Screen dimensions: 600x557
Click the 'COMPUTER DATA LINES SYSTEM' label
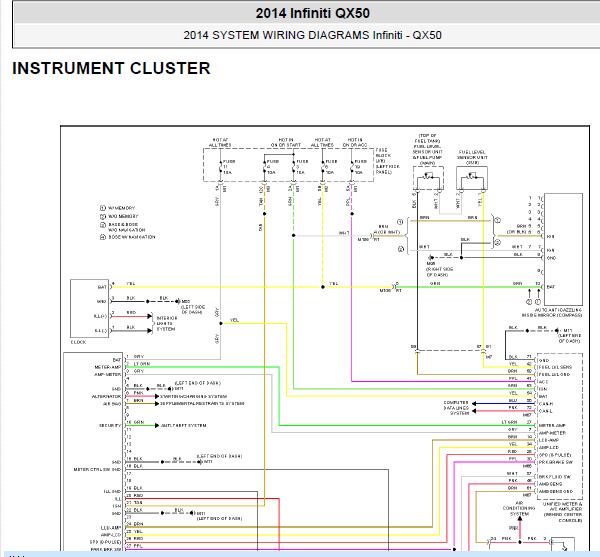tap(456, 408)
